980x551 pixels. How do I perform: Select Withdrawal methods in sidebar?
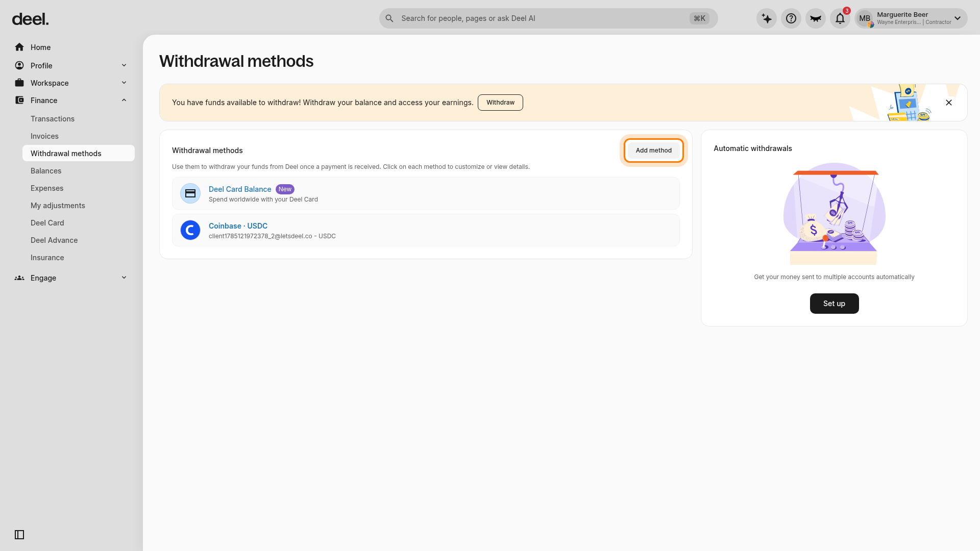79,153
